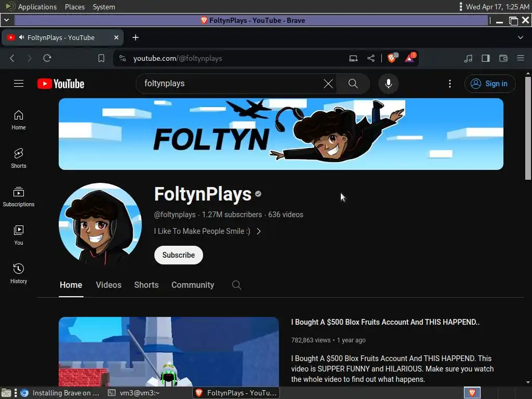Click the page vertical scrollbar thumb
Image resolution: width=532 pixels, height=399 pixels.
(528, 128)
